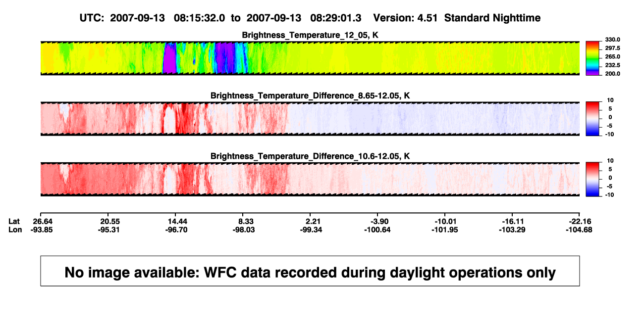This screenshot has width=644, height=330.
Task: Click the Brightness_Temperature_12_05 plot title
Action: (310, 35)
